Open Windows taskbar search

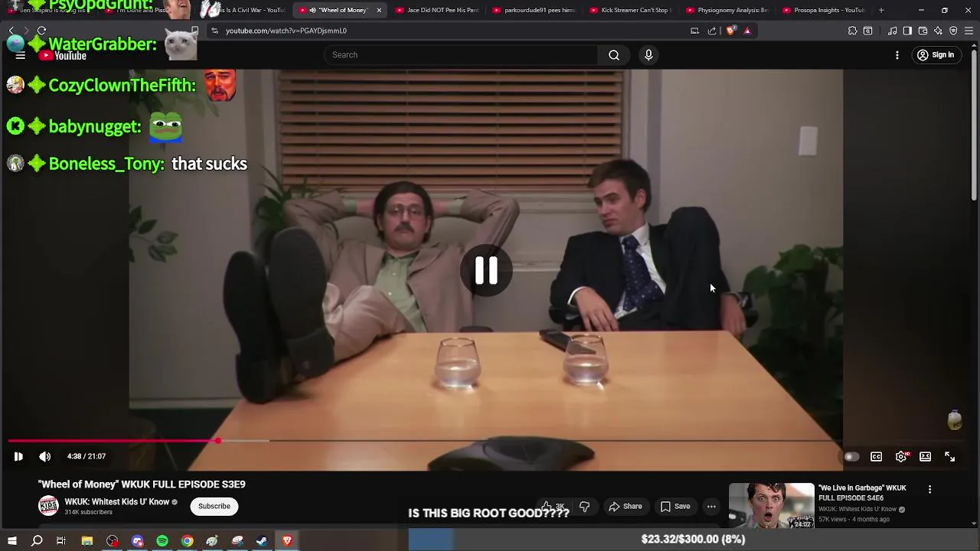pos(37,541)
